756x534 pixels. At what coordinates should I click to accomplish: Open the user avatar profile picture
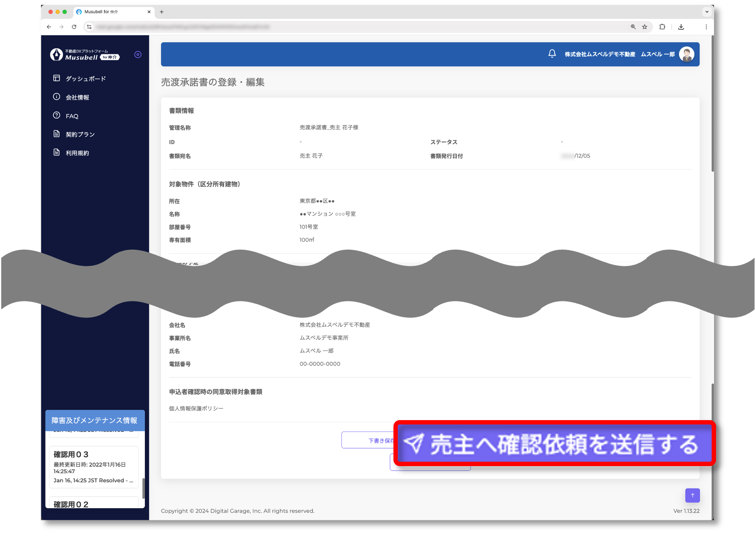[x=686, y=54]
